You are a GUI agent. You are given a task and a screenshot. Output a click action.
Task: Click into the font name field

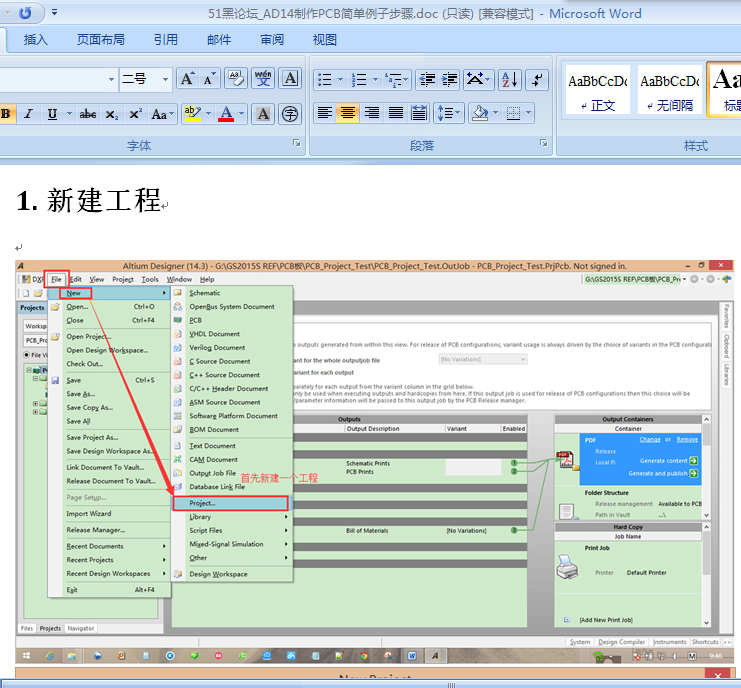(52, 79)
